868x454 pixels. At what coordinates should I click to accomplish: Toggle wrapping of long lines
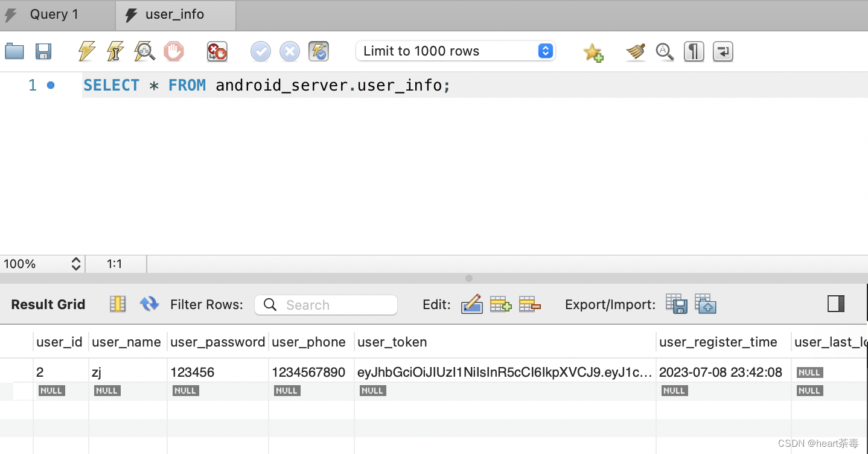point(723,51)
